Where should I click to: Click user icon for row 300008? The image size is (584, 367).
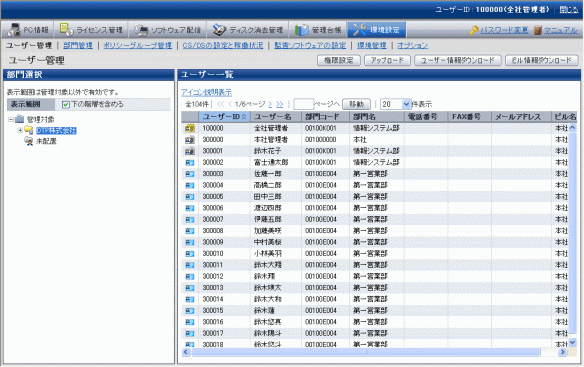(190, 231)
